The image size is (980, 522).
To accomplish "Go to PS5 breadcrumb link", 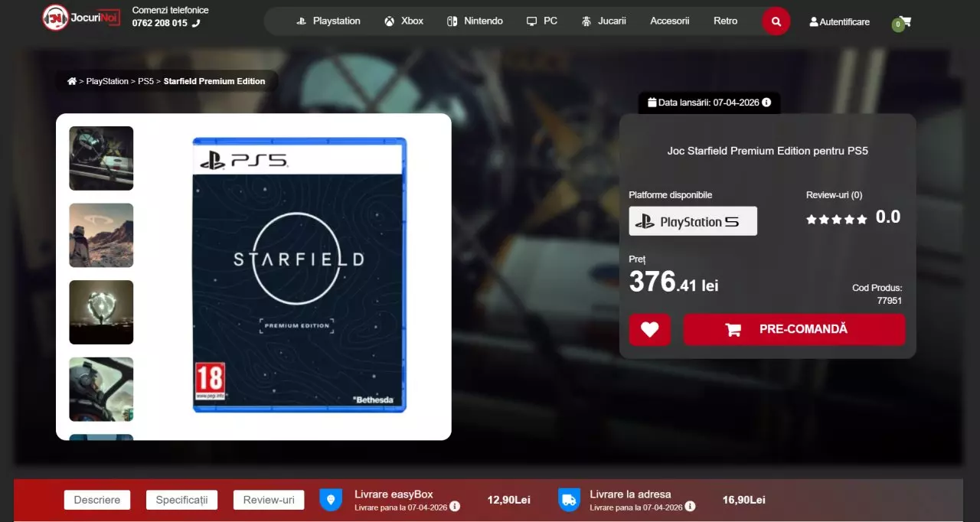I will coord(146,81).
